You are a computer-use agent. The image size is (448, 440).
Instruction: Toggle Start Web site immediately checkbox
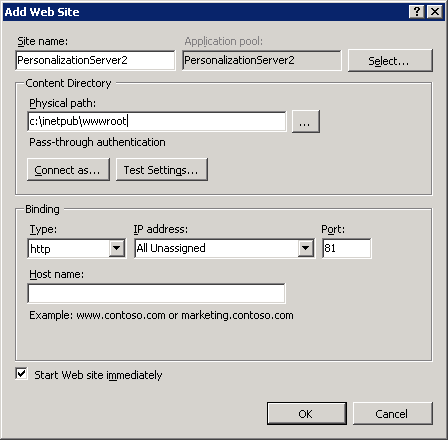coord(21,374)
